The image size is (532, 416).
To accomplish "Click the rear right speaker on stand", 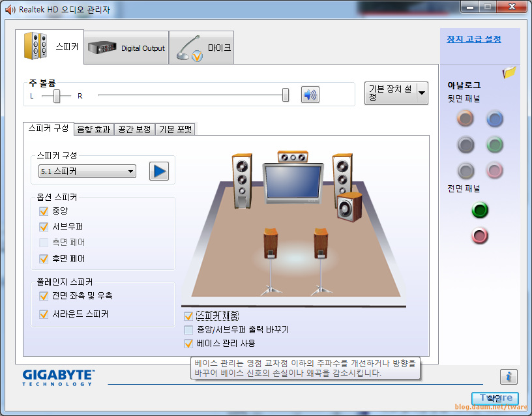I will [321, 261].
